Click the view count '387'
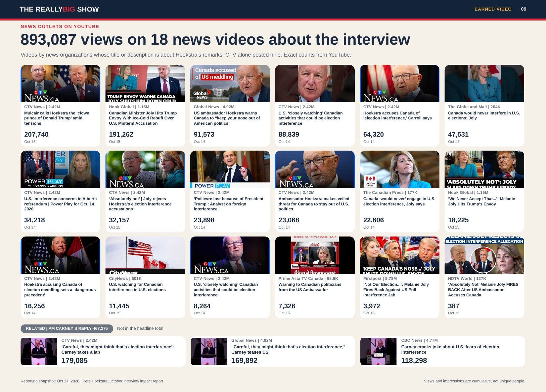 click(x=454, y=306)
